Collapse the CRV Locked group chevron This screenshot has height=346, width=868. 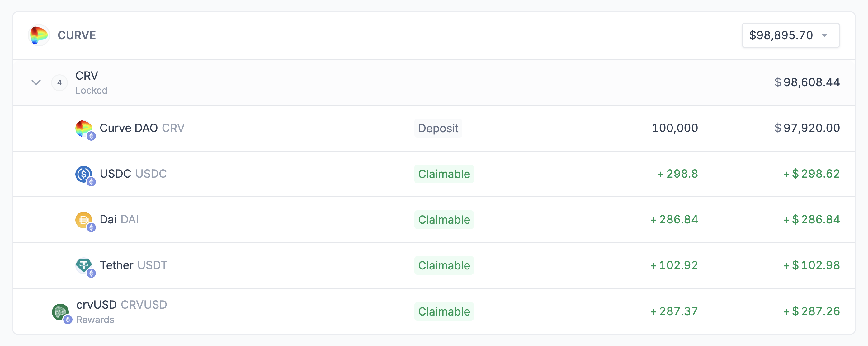pyautogui.click(x=36, y=82)
